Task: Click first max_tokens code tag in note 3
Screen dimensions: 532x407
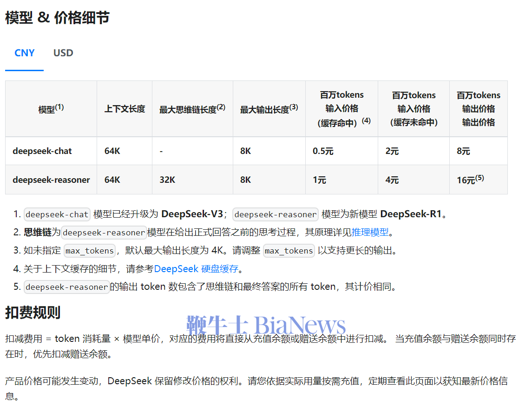Action: [90, 251]
